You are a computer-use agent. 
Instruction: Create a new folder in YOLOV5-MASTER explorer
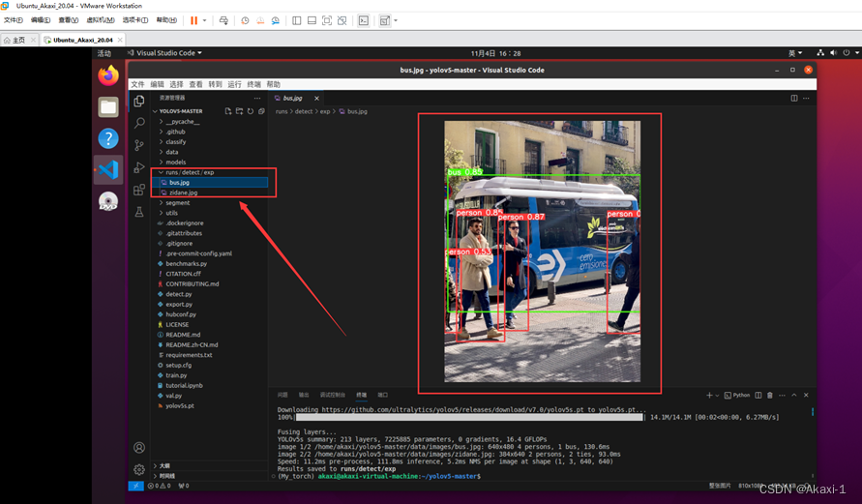239,111
